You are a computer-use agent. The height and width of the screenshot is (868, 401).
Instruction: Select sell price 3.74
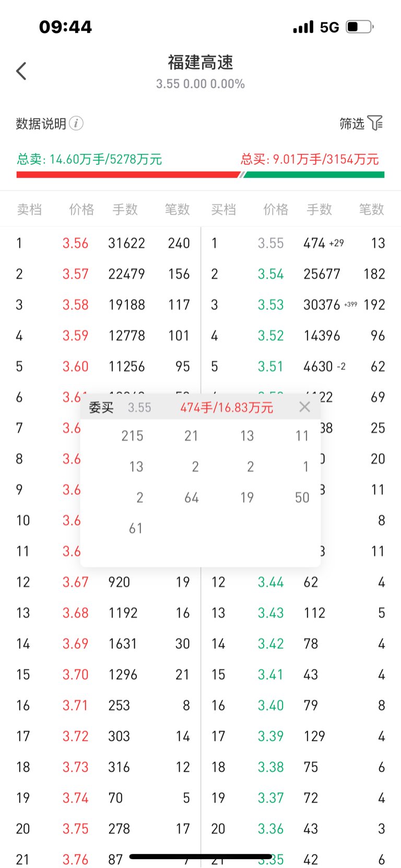[x=76, y=798]
